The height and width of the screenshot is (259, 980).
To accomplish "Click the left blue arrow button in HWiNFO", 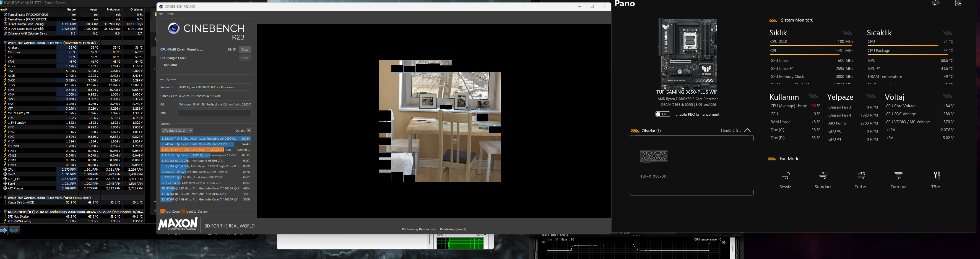I will [x=4, y=231].
